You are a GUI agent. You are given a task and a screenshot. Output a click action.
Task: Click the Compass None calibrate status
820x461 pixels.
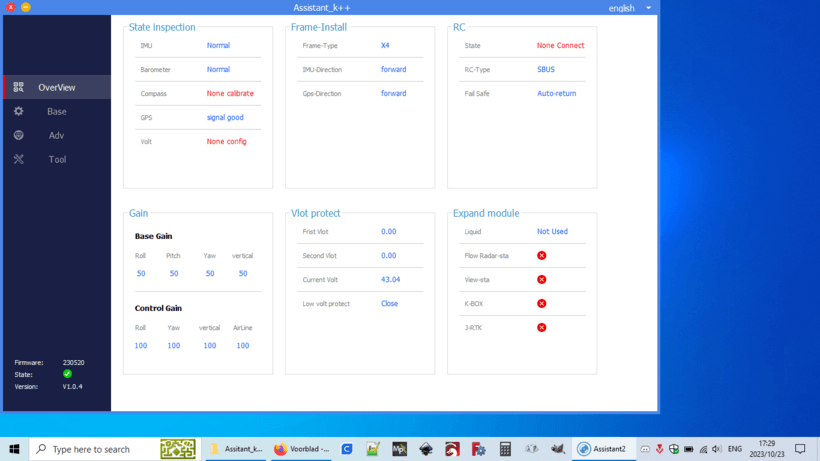point(230,94)
